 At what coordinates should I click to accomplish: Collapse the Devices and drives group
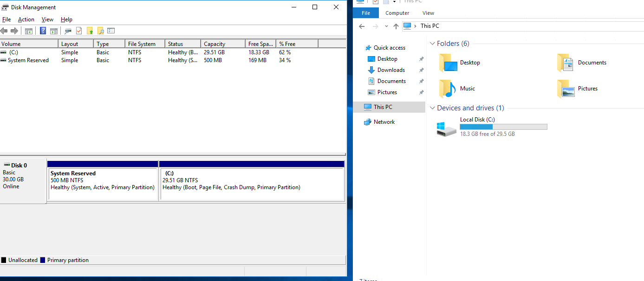[432, 108]
